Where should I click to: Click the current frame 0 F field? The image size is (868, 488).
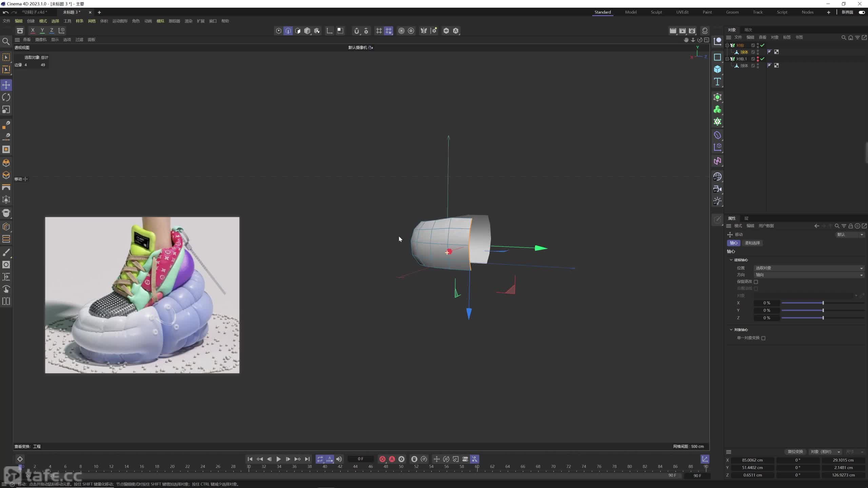point(360,459)
